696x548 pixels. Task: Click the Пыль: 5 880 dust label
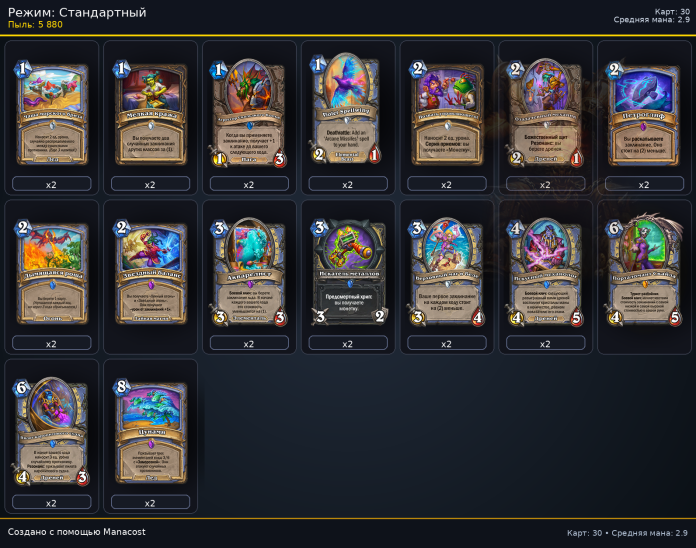pyautogui.click(x=35, y=25)
